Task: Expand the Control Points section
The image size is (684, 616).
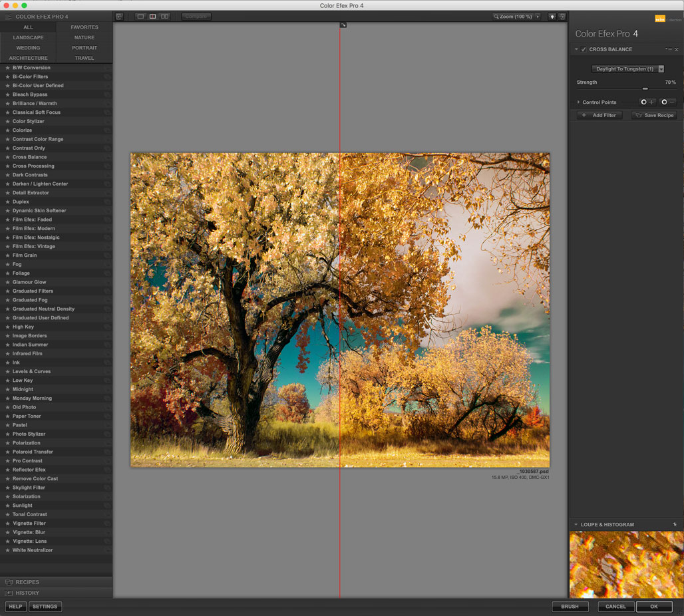Action: point(578,102)
